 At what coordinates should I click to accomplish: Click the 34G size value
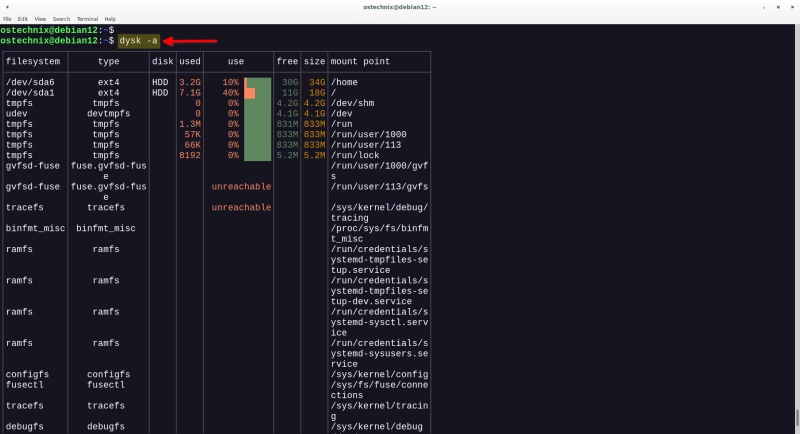317,82
